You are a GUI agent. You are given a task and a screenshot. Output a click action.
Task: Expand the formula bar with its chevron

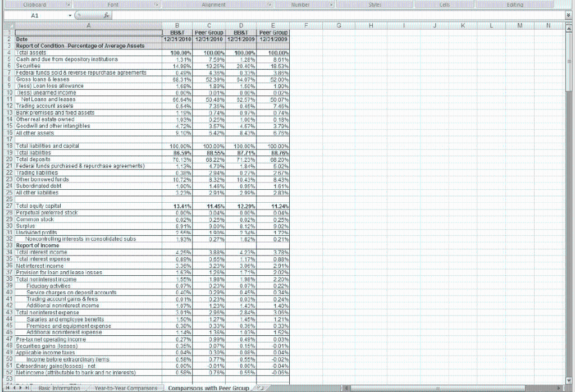click(569, 16)
